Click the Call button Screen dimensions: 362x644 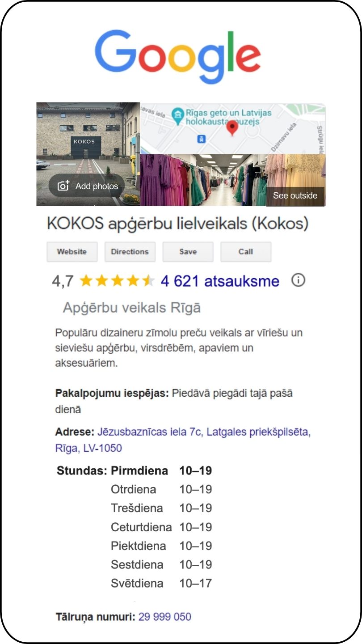click(246, 252)
